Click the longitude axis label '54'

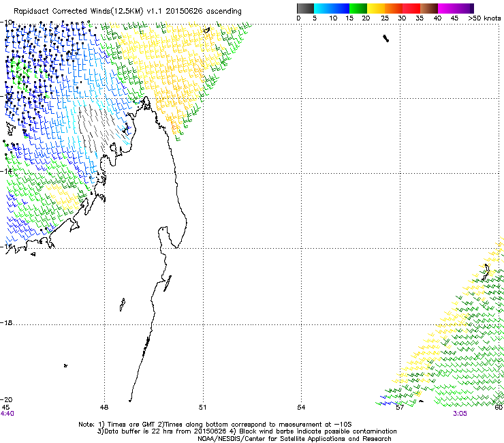click(x=301, y=408)
